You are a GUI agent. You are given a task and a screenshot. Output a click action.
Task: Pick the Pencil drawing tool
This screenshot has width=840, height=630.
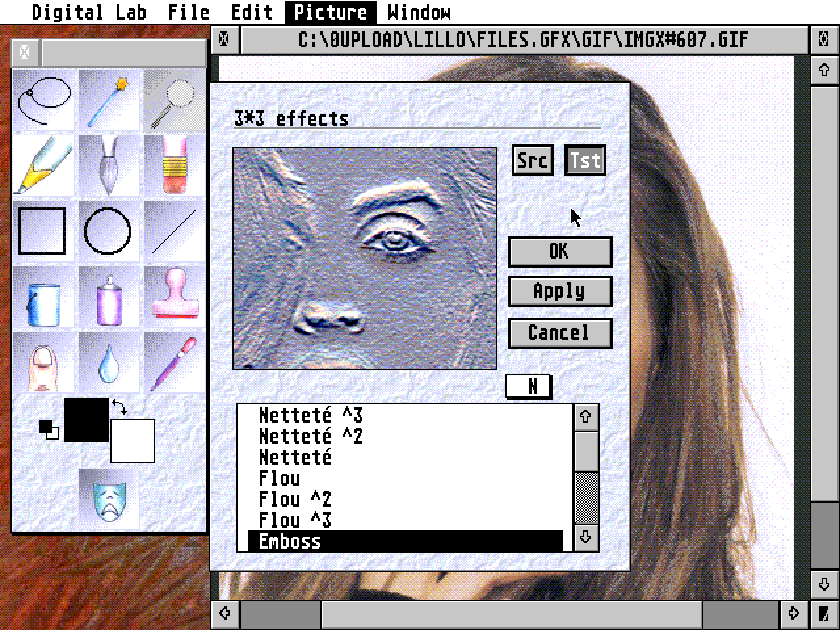[43, 164]
